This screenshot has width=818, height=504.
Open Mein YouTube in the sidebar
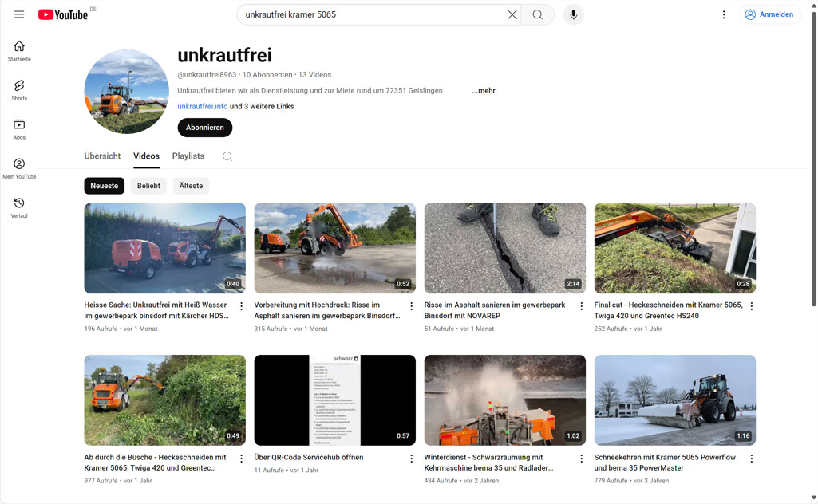(18, 167)
